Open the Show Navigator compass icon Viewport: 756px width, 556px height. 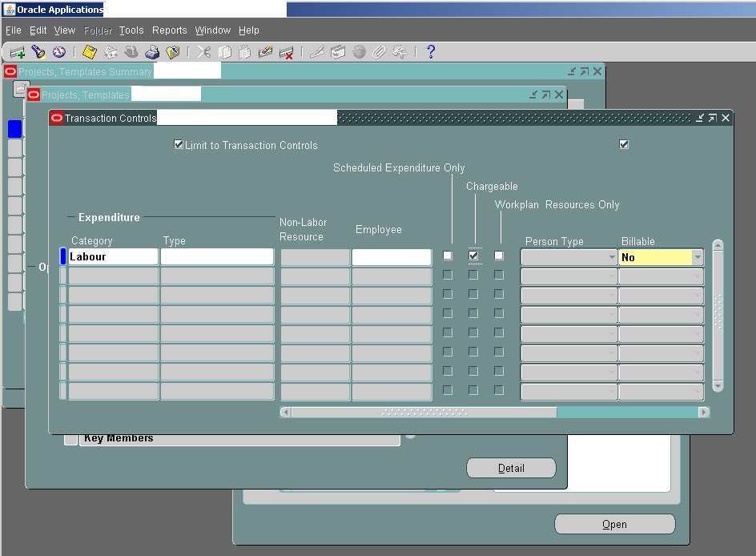point(58,52)
